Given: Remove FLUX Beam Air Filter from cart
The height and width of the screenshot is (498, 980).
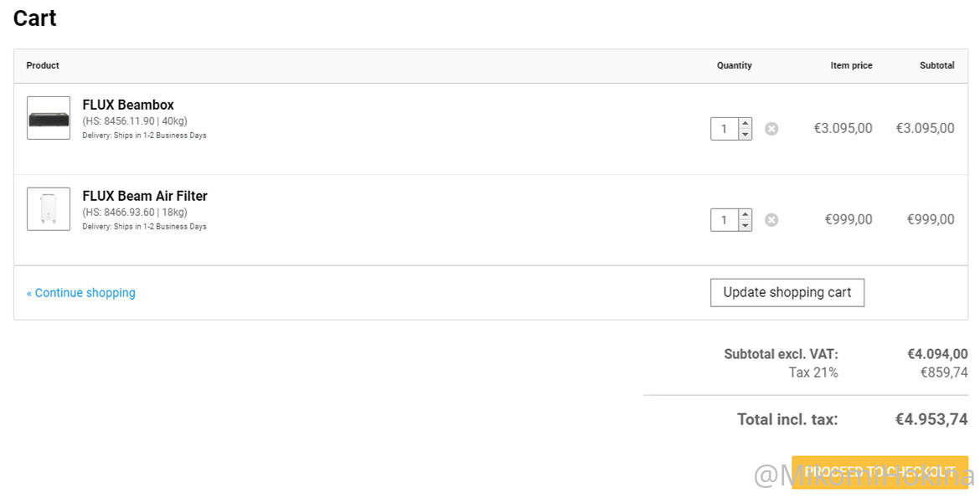Looking at the screenshot, I should pyautogui.click(x=772, y=220).
